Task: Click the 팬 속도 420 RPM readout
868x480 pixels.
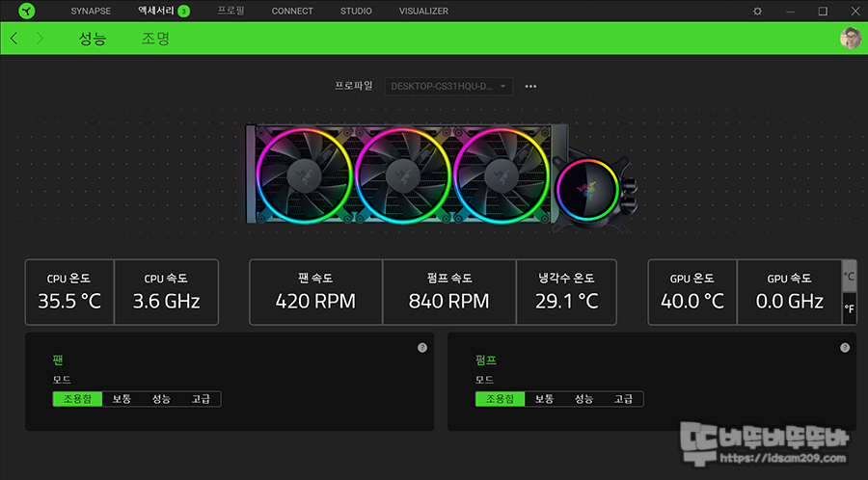Action: (x=315, y=292)
